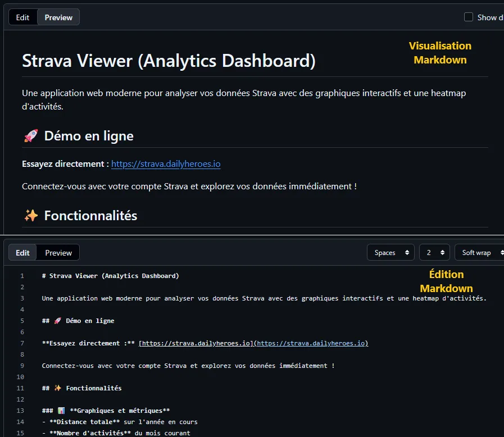Select Preview tab in upper panel
This screenshot has width=504, height=437.
pyautogui.click(x=58, y=17)
